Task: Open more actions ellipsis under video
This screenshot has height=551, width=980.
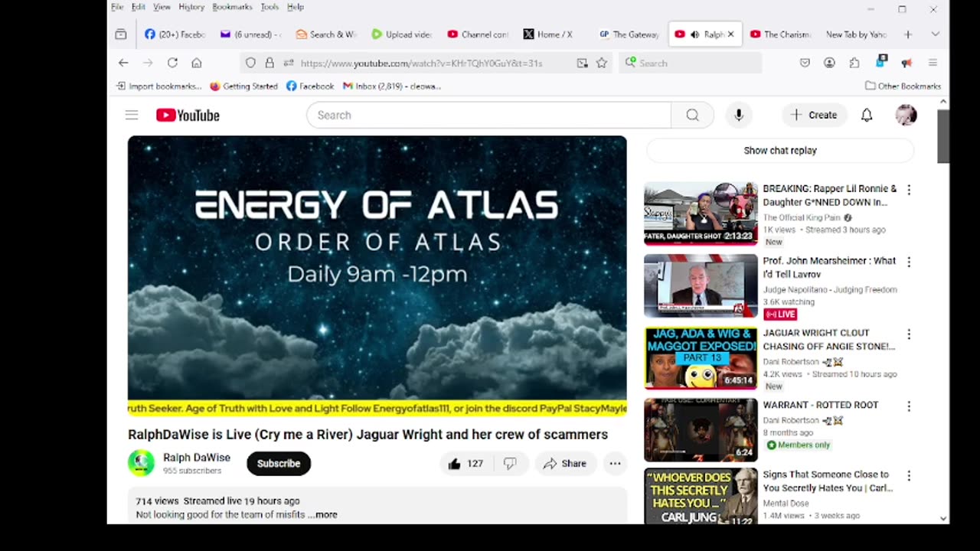Action: click(x=615, y=464)
